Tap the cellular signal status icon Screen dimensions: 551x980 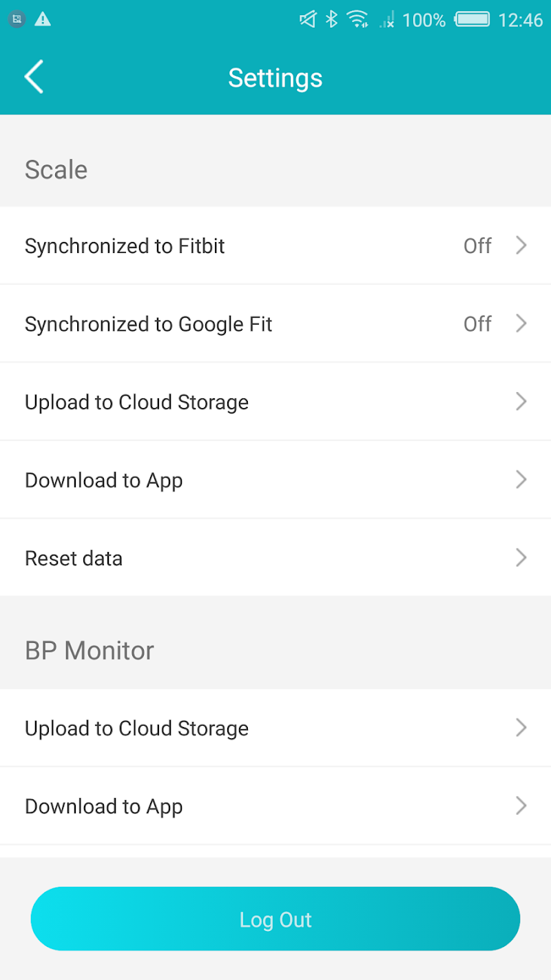pos(387,20)
